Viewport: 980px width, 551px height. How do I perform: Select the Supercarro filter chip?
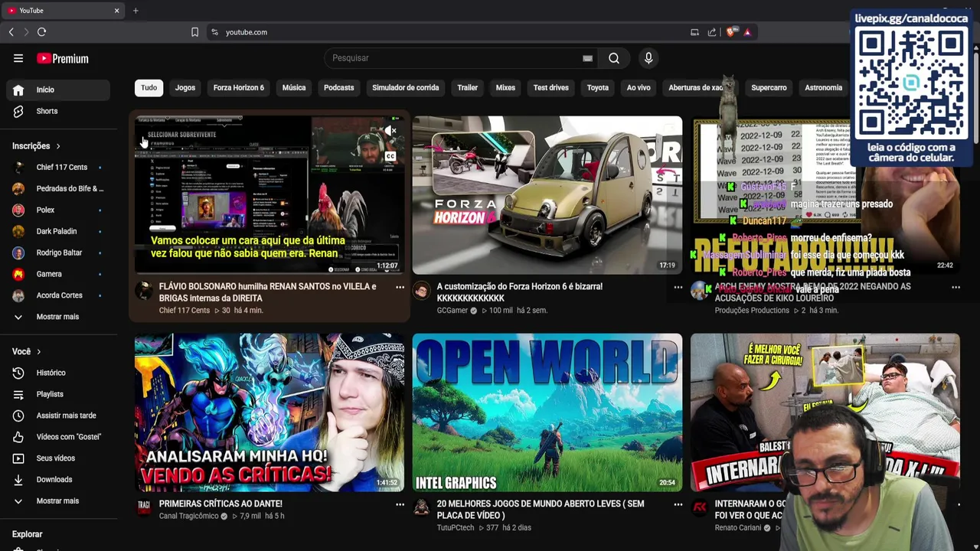(x=769, y=88)
